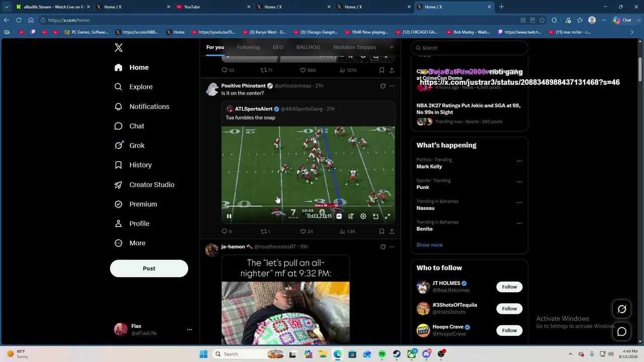Share the Positive Phinstant post

click(391, 231)
